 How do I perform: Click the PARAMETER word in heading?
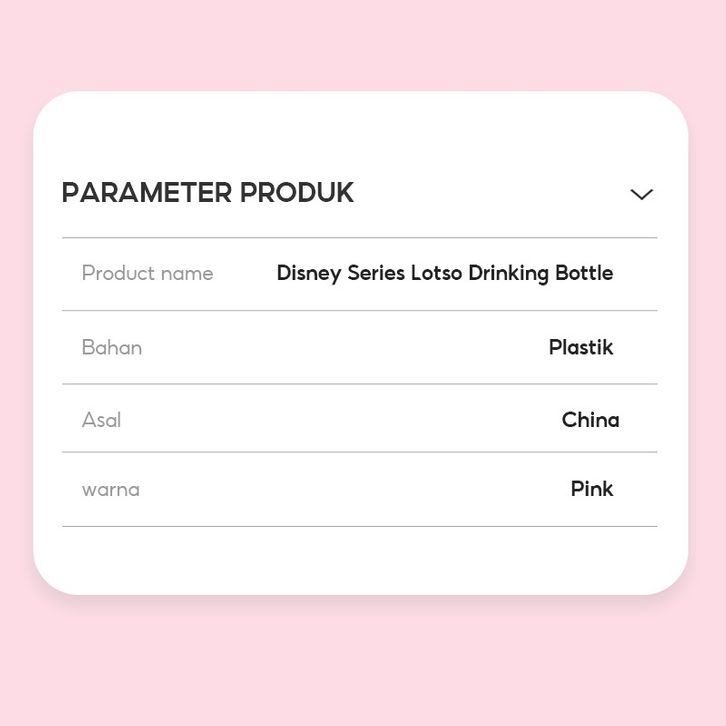click(147, 193)
